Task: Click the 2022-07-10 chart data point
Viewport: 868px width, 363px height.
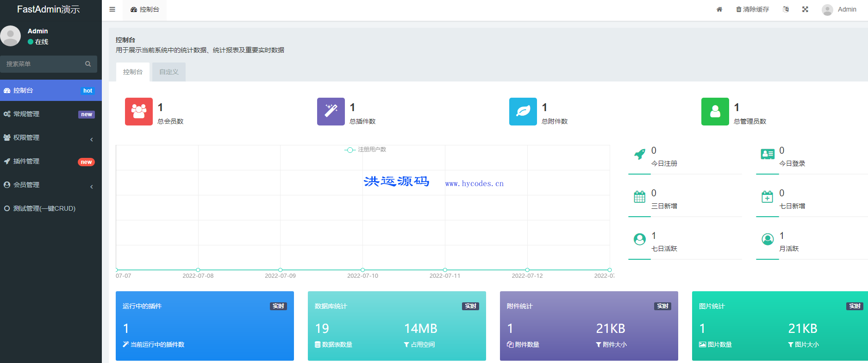Action: 362,270
